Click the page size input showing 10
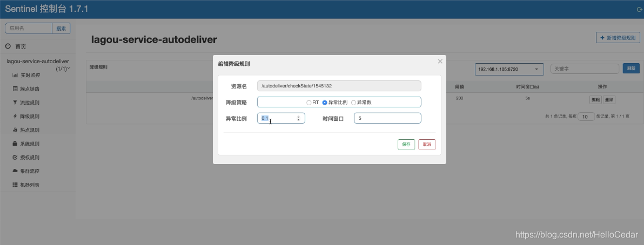644x245 pixels. tap(586, 117)
